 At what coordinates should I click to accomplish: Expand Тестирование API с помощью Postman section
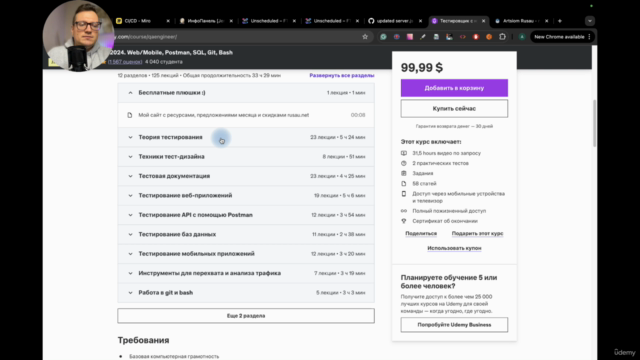pyautogui.click(x=246, y=215)
